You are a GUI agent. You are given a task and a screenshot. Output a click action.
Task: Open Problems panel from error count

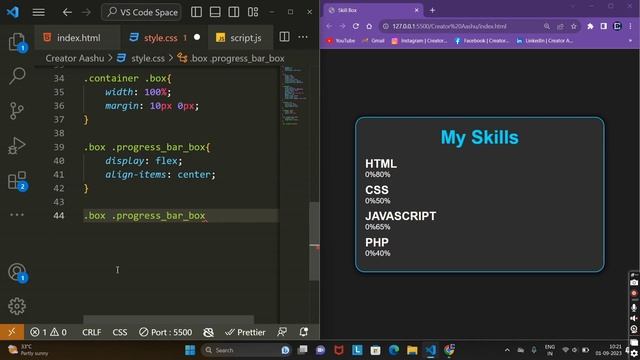click(48, 332)
